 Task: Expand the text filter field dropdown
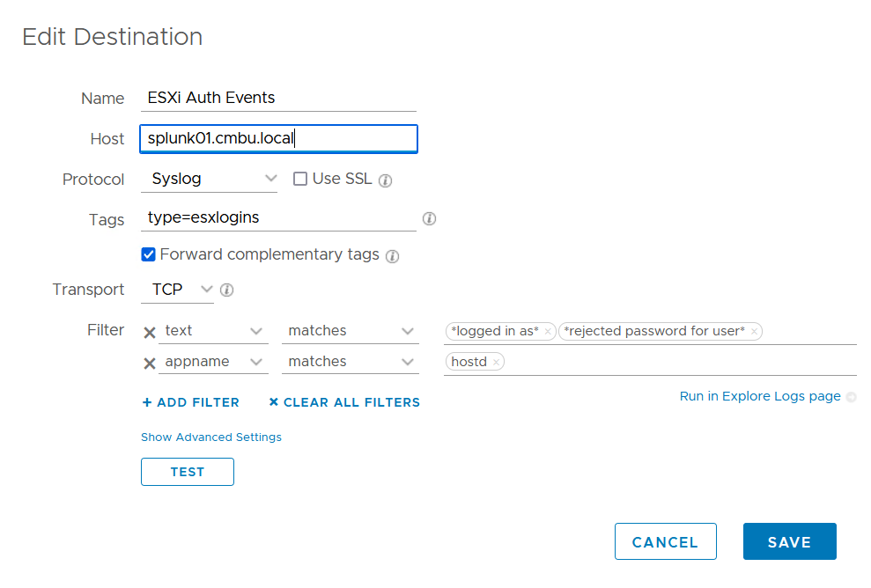tap(214, 331)
